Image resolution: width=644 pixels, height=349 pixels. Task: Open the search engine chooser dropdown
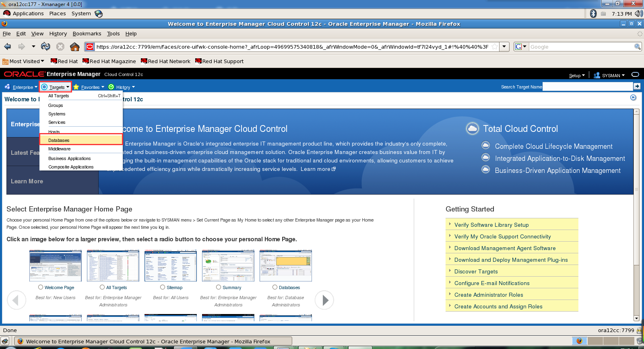coord(521,47)
